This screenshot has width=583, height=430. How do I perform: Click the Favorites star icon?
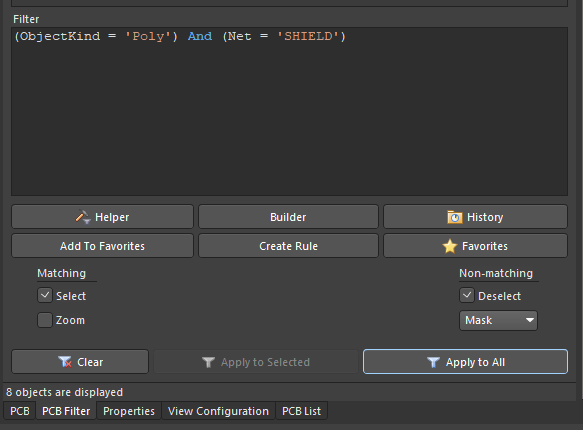click(450, 246)
